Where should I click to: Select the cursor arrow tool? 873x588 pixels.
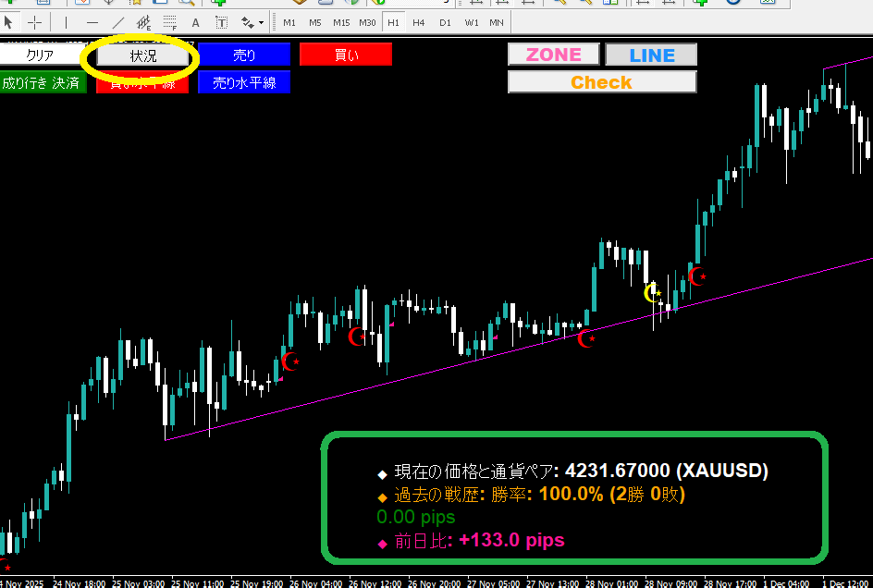point(10,22)
